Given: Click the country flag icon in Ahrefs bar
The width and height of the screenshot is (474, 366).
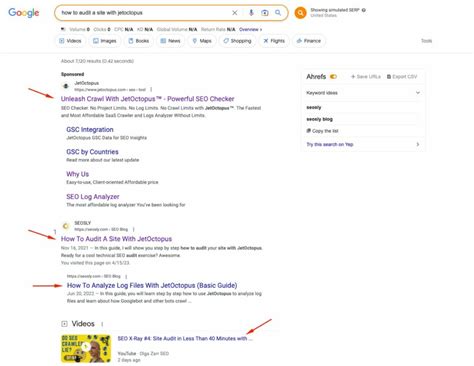Looking at the screenshot, I should pyautogui.click(x=63, y=29).
